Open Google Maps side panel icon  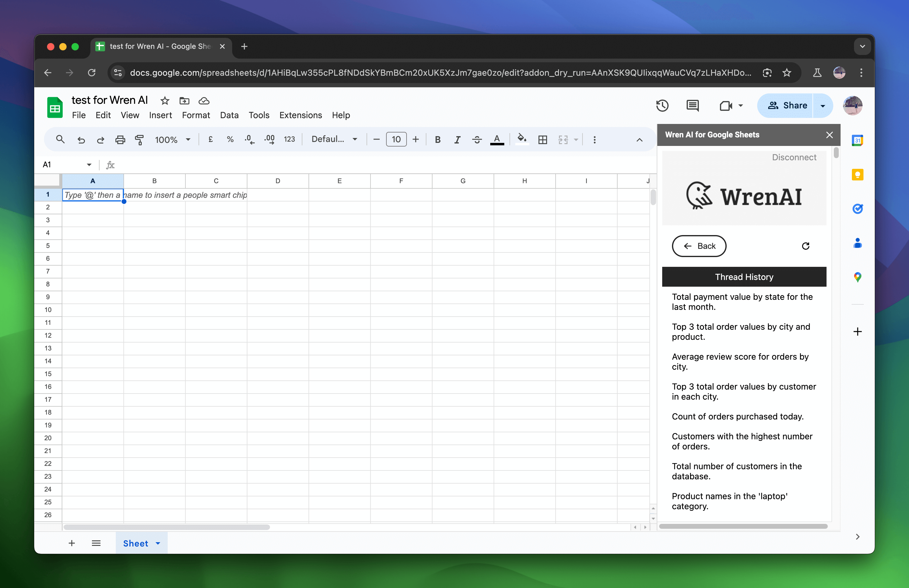857,277
